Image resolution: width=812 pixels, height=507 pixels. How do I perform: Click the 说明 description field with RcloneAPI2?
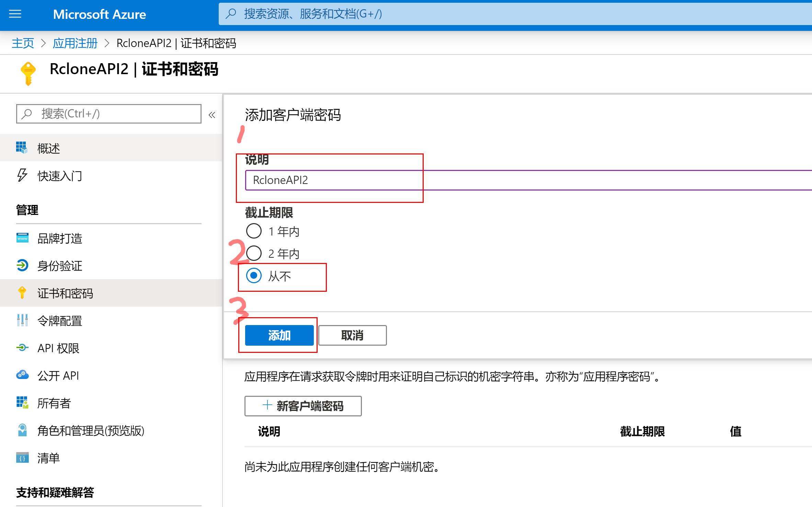528,180
